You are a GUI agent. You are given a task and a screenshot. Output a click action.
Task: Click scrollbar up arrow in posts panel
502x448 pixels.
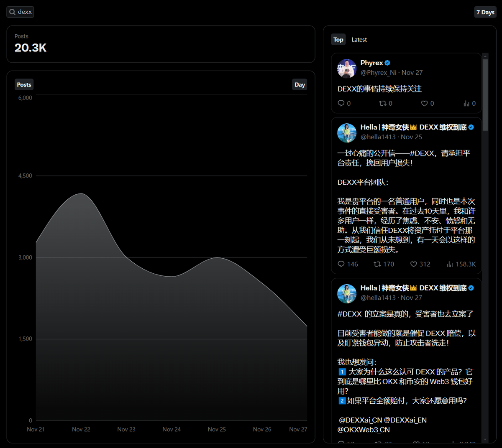485,56
